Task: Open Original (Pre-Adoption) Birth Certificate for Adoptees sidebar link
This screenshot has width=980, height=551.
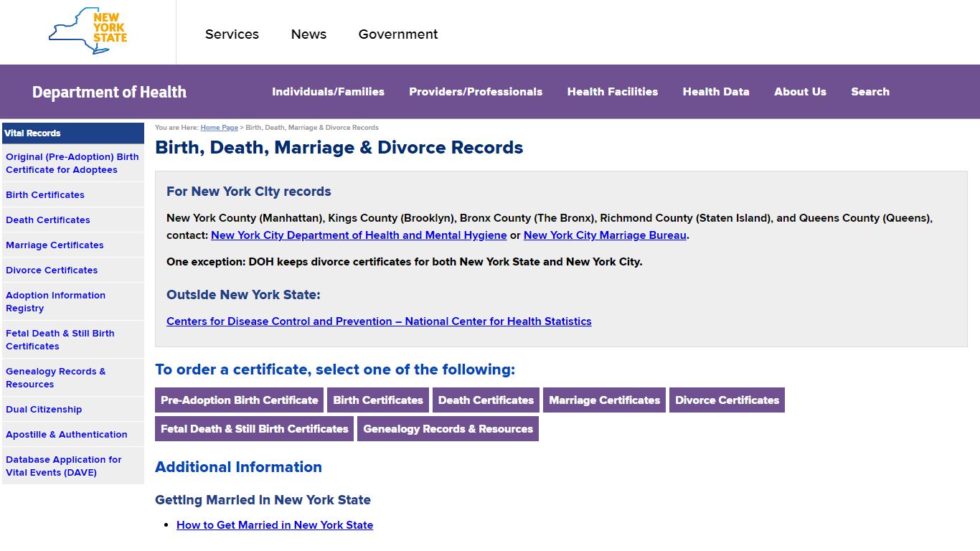Action: click(x=72, y=163)
